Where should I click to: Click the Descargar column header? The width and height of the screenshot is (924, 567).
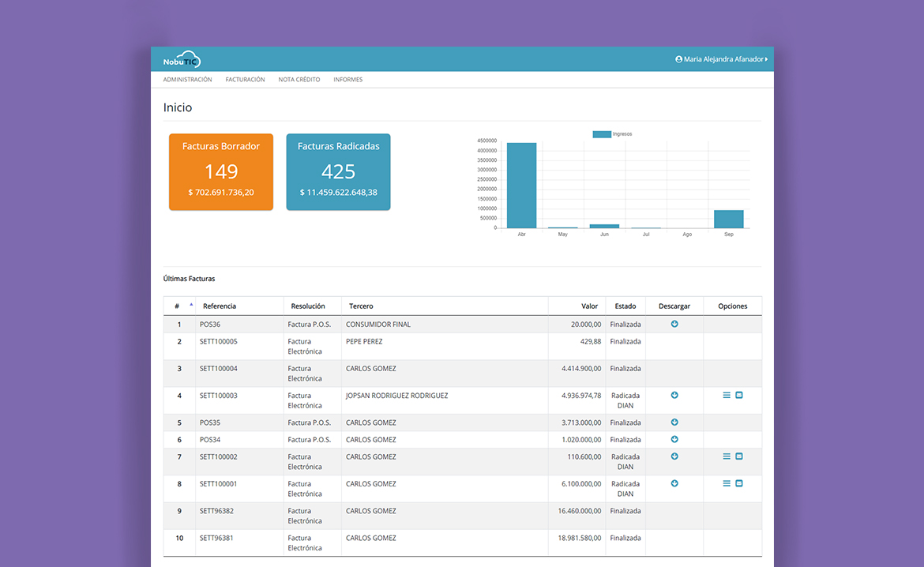[x=674, y=306]
